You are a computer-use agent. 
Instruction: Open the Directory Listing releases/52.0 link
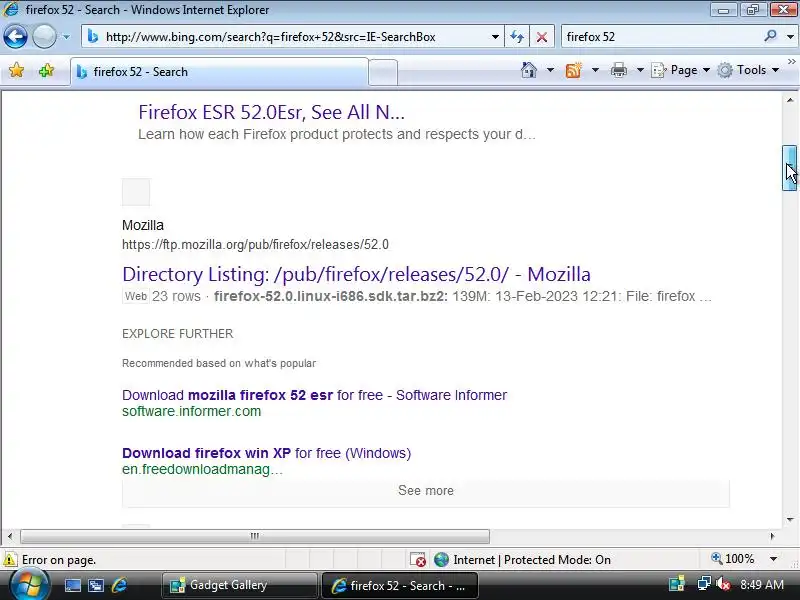[x=356, y=274]
